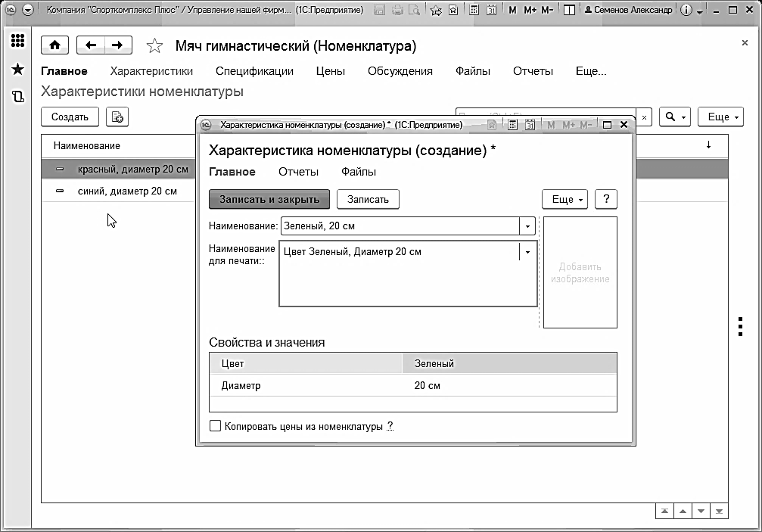Tick Копировать цены из номенклатуры checkbox
This screenshot has width=762, height=532.
215,426
